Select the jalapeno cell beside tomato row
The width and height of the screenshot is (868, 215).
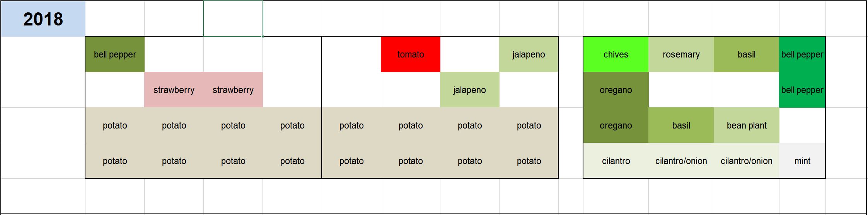tap(529, 54)
